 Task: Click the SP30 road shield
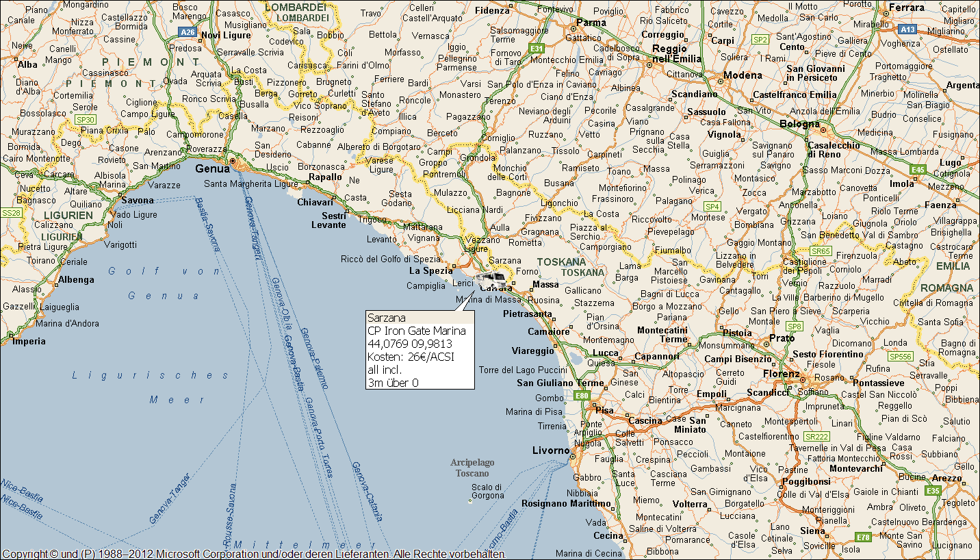tap(86, 119)
